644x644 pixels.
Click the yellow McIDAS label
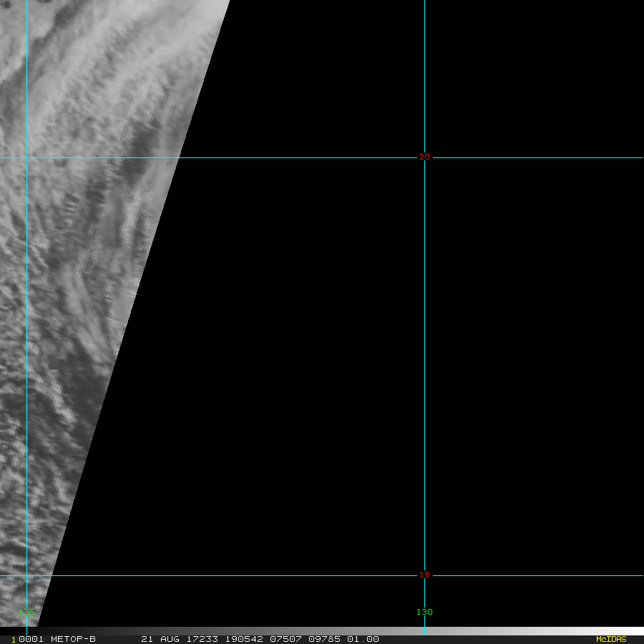point(611,639)
